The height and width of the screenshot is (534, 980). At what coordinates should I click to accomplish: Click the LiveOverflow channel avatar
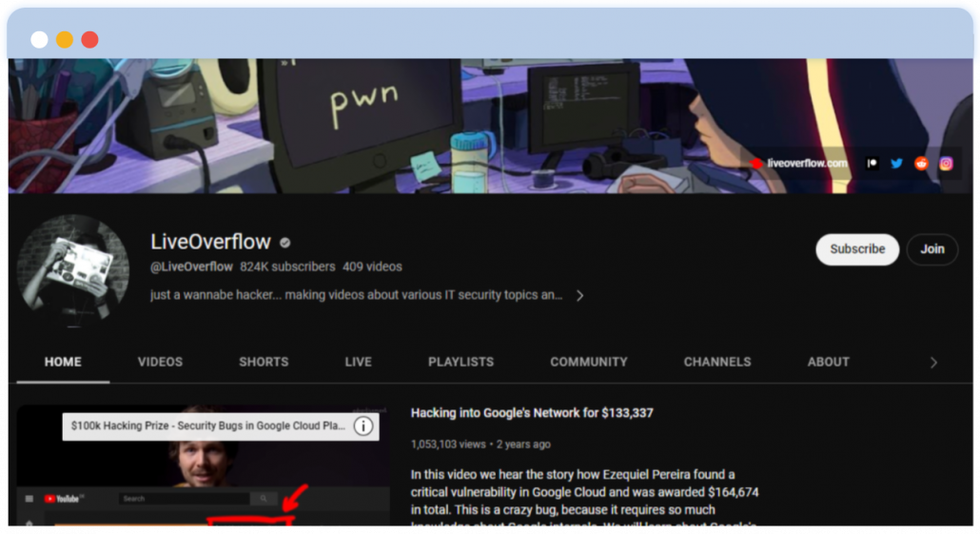point(73,271)
